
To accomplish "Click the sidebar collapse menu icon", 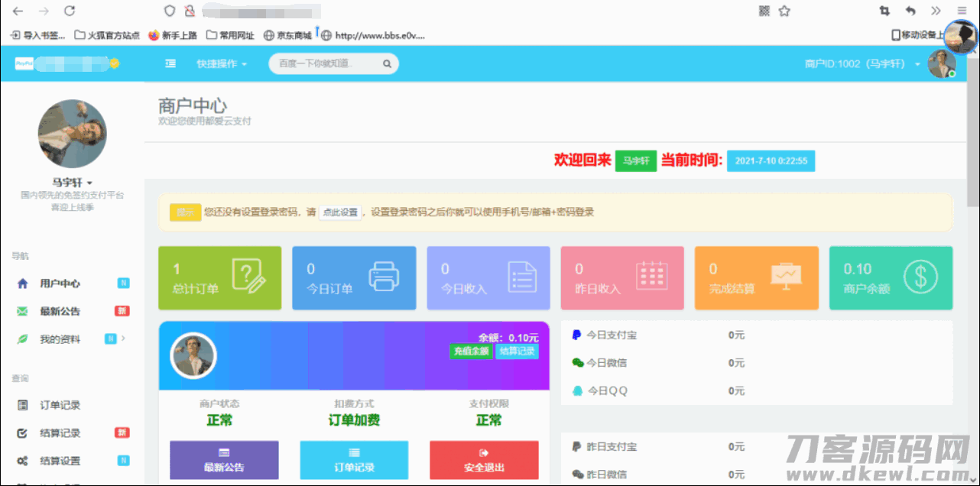I will click(x=170, y=64).
